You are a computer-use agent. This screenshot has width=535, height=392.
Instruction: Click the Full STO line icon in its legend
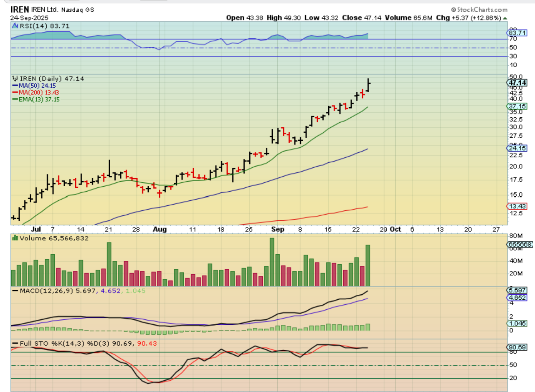point(15,343)
